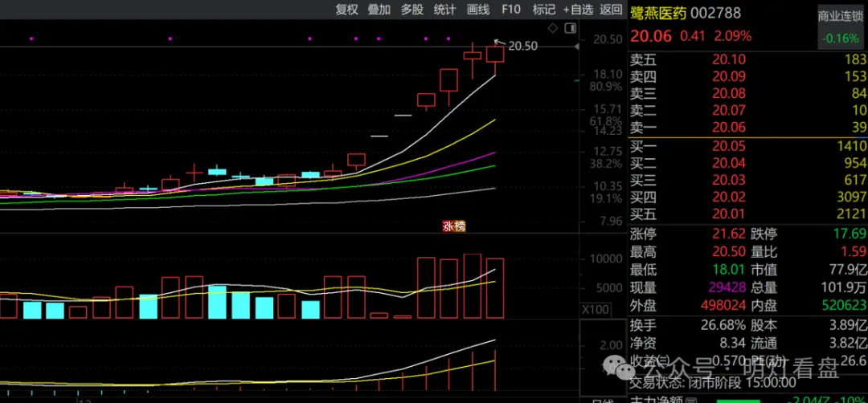868x403 pixels.
Task: Click the 净资 value 8.34
Action: click(734, 343)
